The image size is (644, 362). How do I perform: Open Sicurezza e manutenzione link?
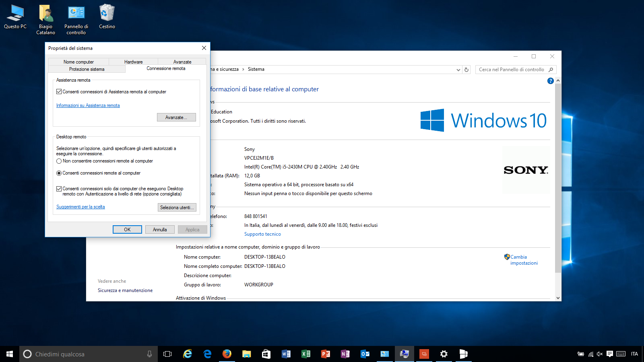[x=125, y=290]
